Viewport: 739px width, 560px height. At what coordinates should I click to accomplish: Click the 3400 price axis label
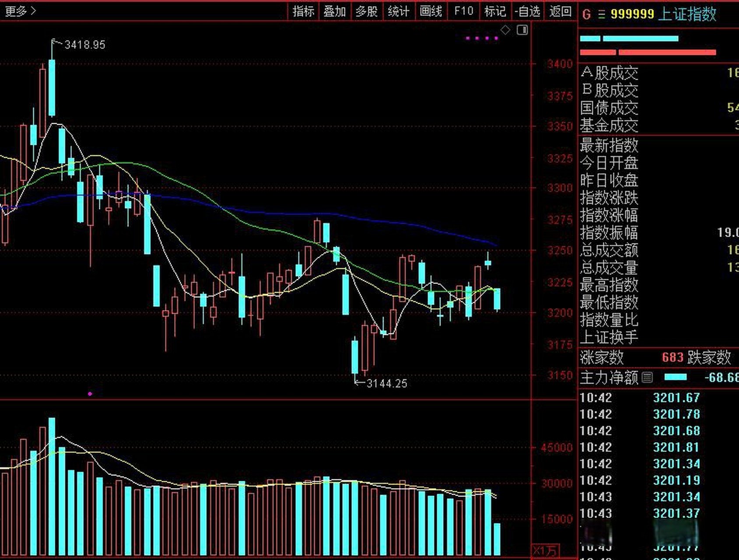pos(560,64)
